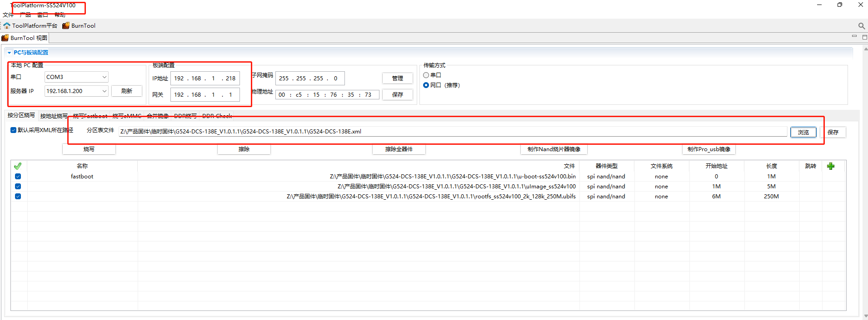Click the 6M start address cell

[717, 197]
